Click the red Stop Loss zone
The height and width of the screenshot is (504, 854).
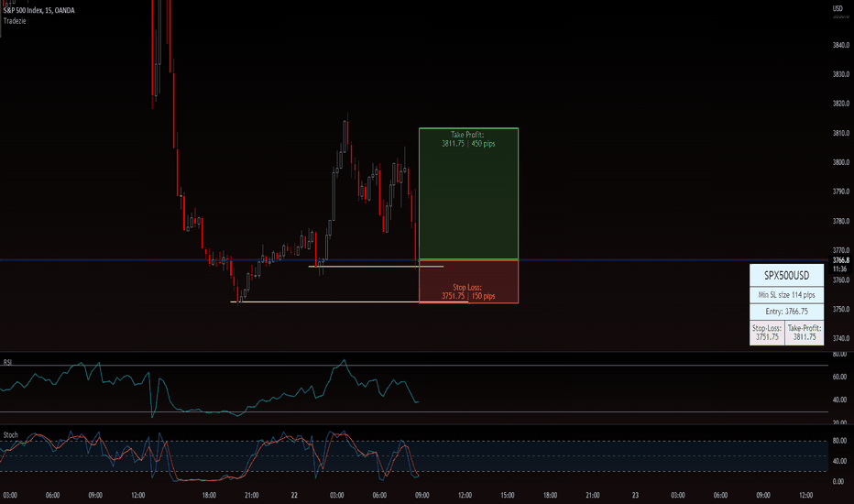point(468,281)
